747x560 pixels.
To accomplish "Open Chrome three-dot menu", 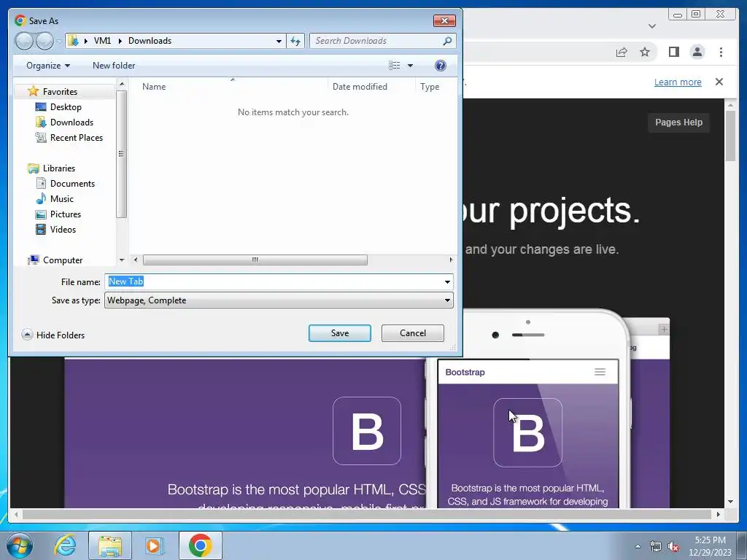I will click(x=721, y=52).
